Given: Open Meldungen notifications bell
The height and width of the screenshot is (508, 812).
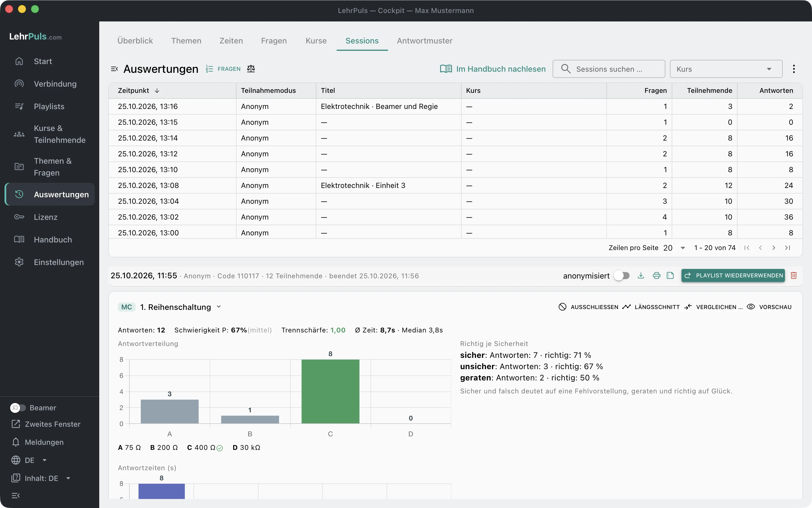Looking at the screenshot, I should (37, 442).
